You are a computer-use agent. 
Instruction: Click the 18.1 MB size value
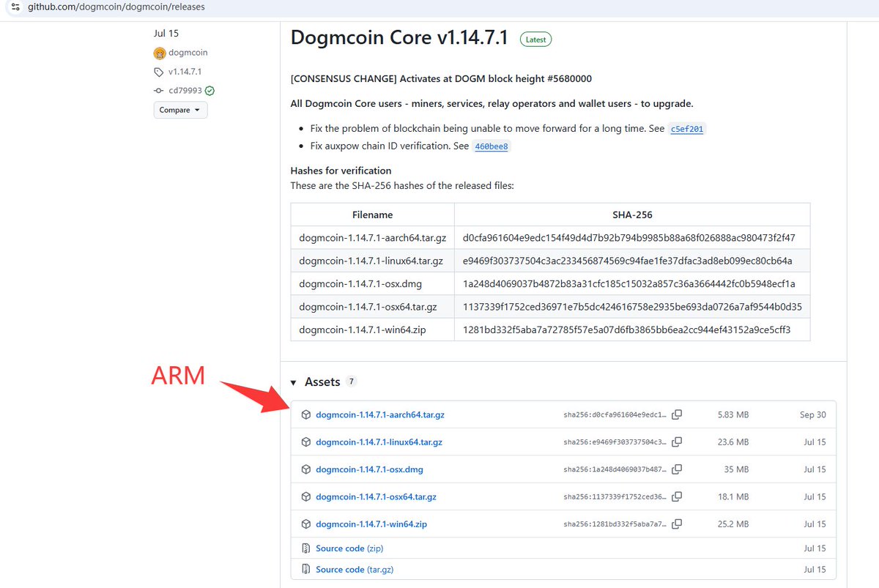click(x=733, y=496)
